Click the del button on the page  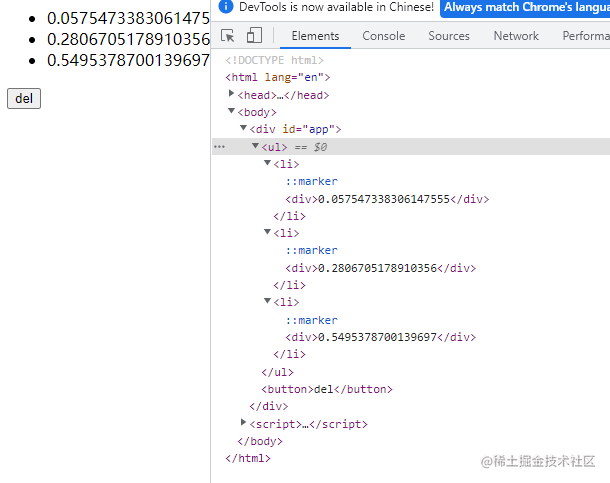24,98
